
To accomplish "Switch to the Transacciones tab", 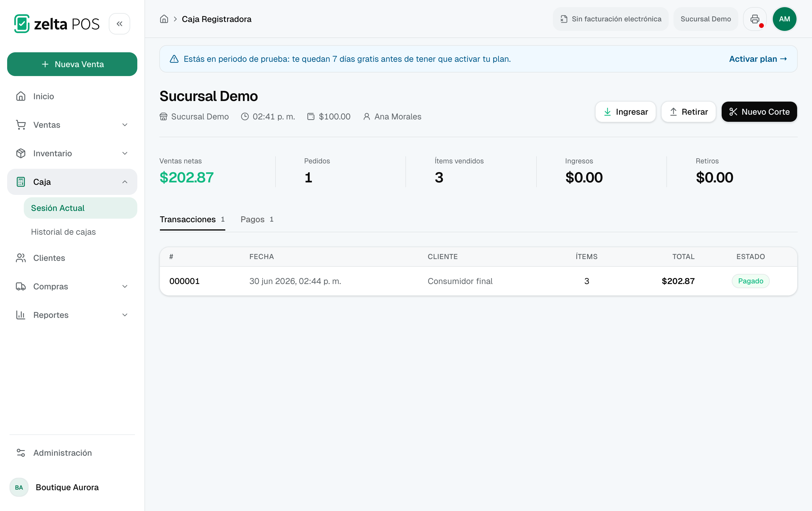I will (x=192, y=220).
